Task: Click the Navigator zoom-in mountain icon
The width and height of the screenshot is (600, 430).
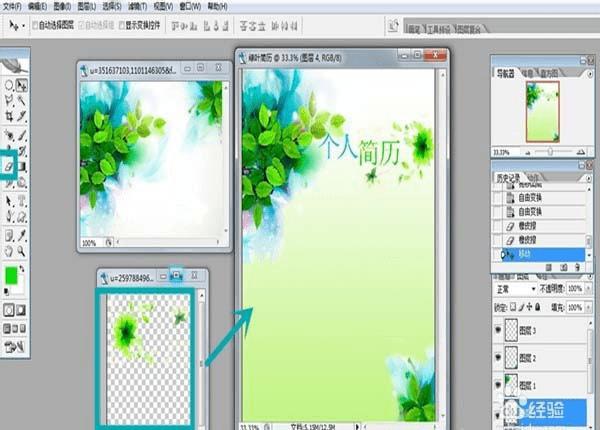Action: [580, 152]
